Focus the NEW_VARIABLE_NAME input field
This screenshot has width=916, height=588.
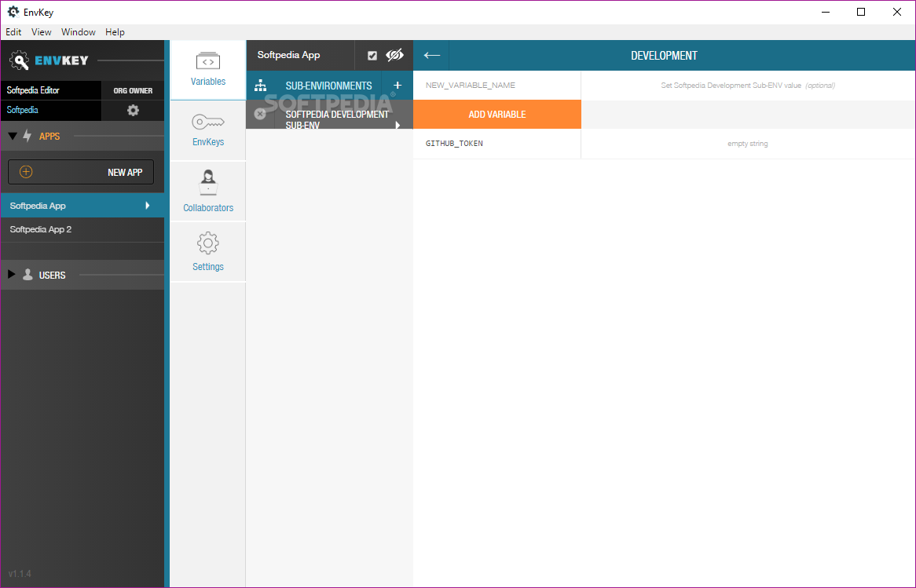(497, 86)
